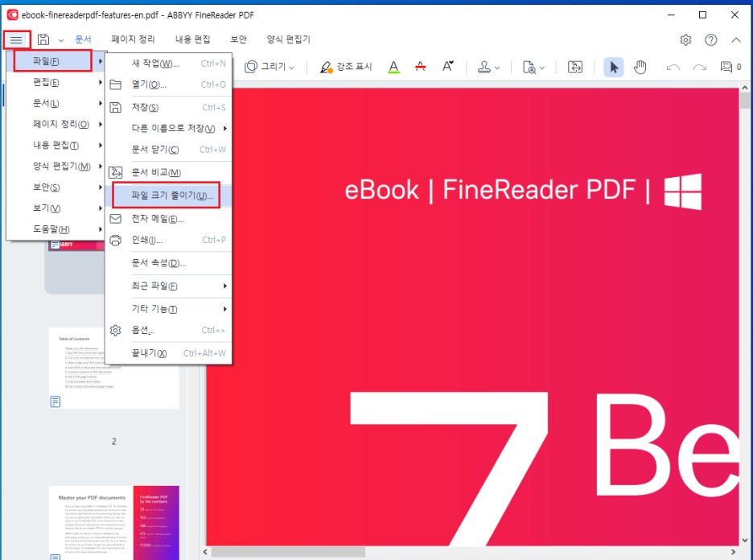Switch to the 보안 tab
This screenshot has width=753, height=560.
pyautogui.click(x=238, y=39)
